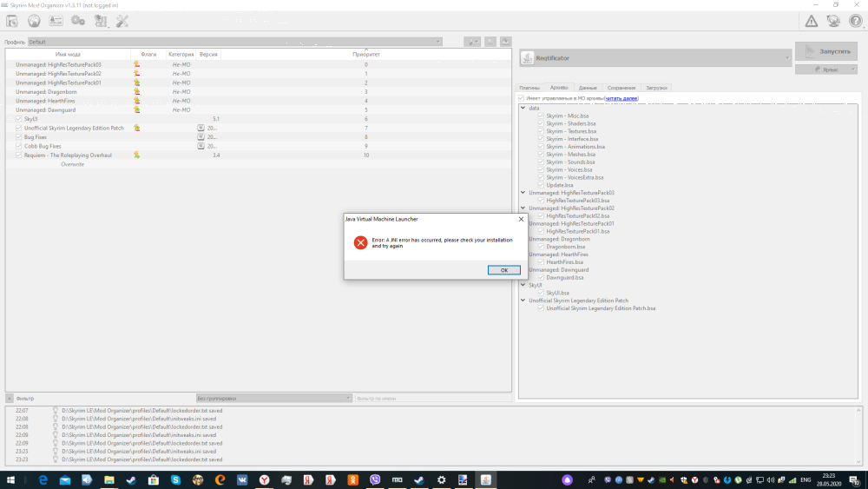Screen dimensions: 868x489
Task: Toggle Unofficial Skyrim Legendary Edition Patch checkbox
Action: click(x=19, y=128)
